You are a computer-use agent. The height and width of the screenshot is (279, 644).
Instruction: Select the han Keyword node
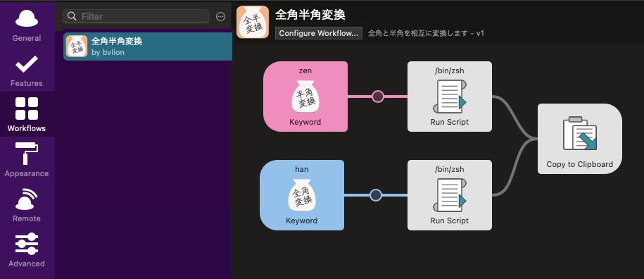click(x=302, y=195)
